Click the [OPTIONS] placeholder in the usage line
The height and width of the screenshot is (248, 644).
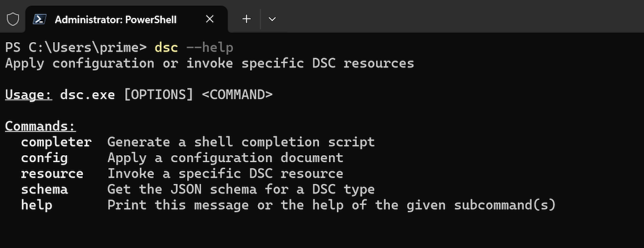click(x=159, y=95)
